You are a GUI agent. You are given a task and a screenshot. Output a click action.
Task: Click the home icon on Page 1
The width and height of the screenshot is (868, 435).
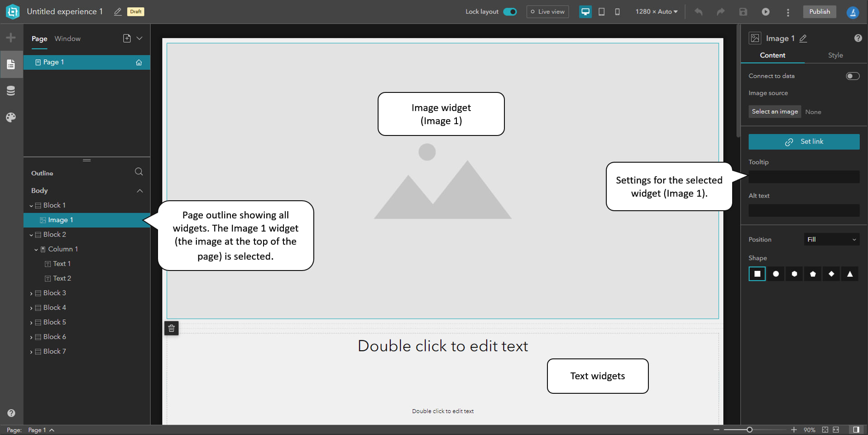pyautogui.click(x=139, y=63)
